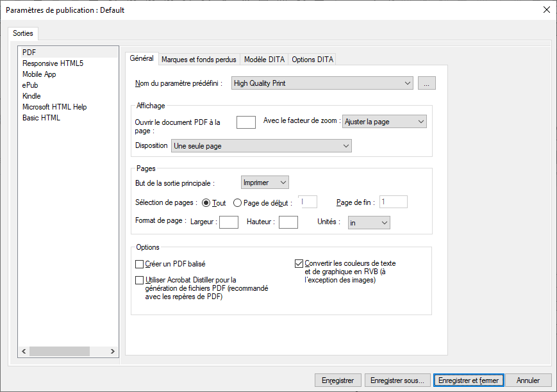Select Microsoft HTML Help output
557x392 pixels.
60,106
